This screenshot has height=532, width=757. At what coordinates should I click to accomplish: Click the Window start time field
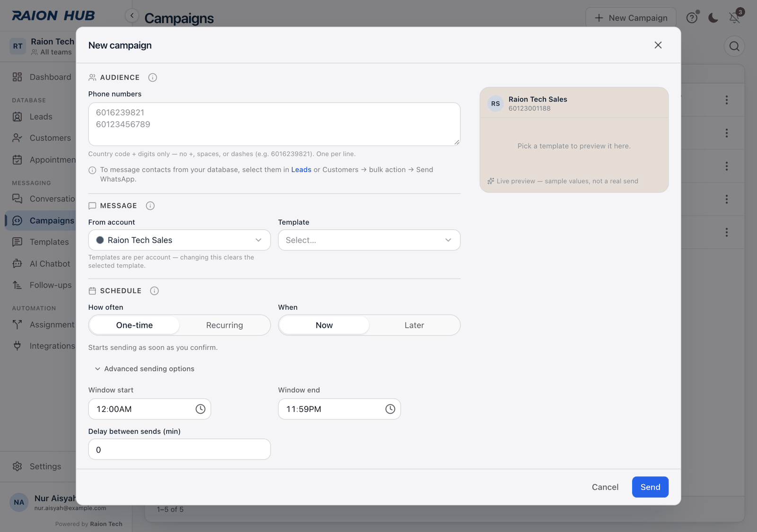150,409
